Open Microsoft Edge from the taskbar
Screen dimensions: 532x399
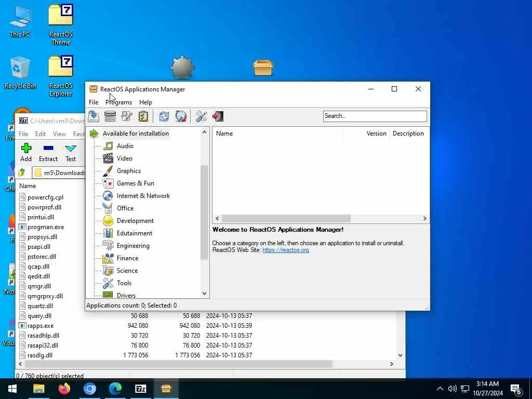point(115,389)
